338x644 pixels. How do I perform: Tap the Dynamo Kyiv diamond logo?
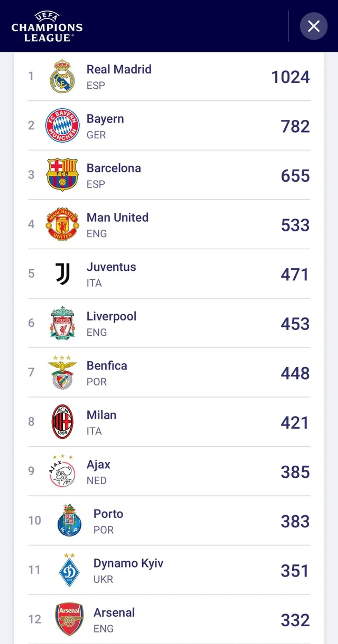69,570
